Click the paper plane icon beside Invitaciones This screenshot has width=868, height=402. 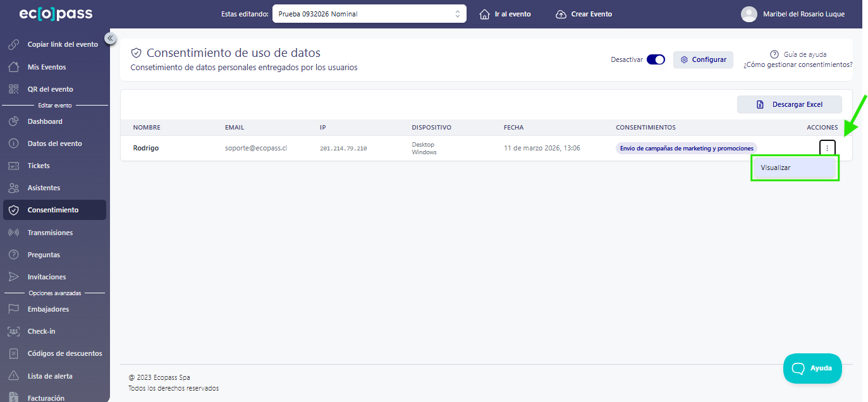click(13, 277)
